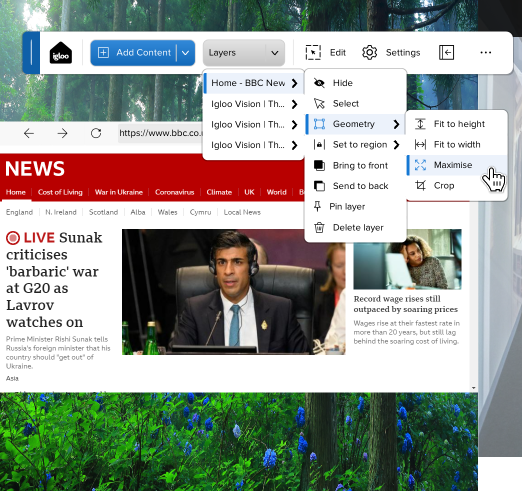
Task: Reload the BBC page with the refresh icon
Action: (96, 133)
